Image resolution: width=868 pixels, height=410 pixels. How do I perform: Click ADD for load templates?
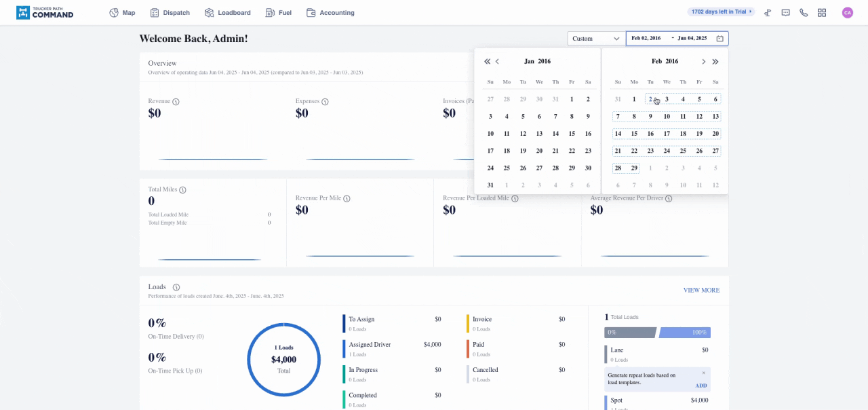pos(701,386)
